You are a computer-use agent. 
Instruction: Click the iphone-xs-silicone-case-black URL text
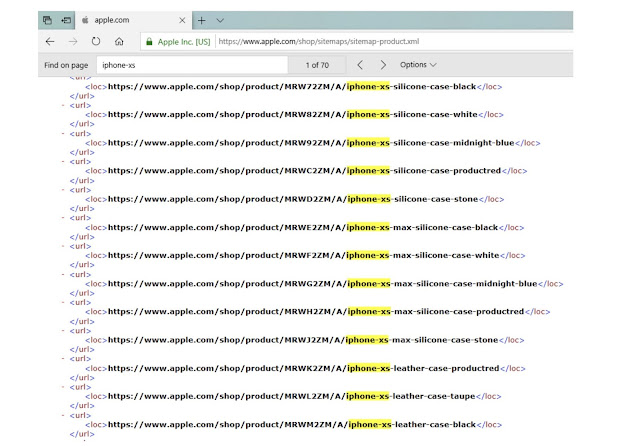click(292, 87)
